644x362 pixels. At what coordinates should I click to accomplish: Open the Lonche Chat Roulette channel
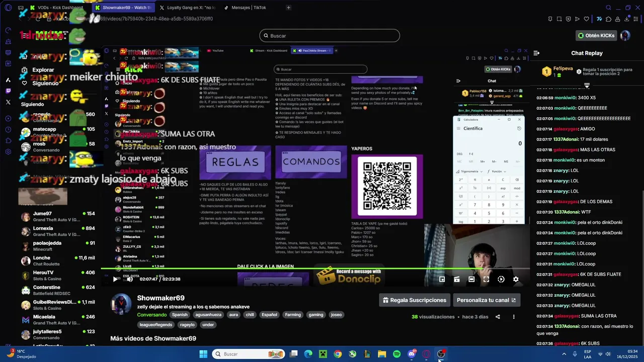(x=58, y=261)
